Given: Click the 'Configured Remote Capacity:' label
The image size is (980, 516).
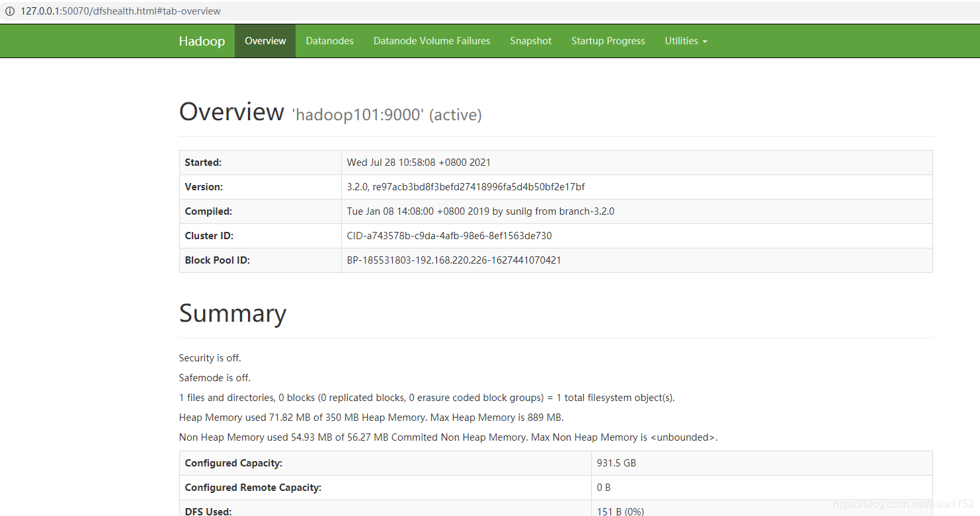Looking at the screenshot, I should click(253, 488).
